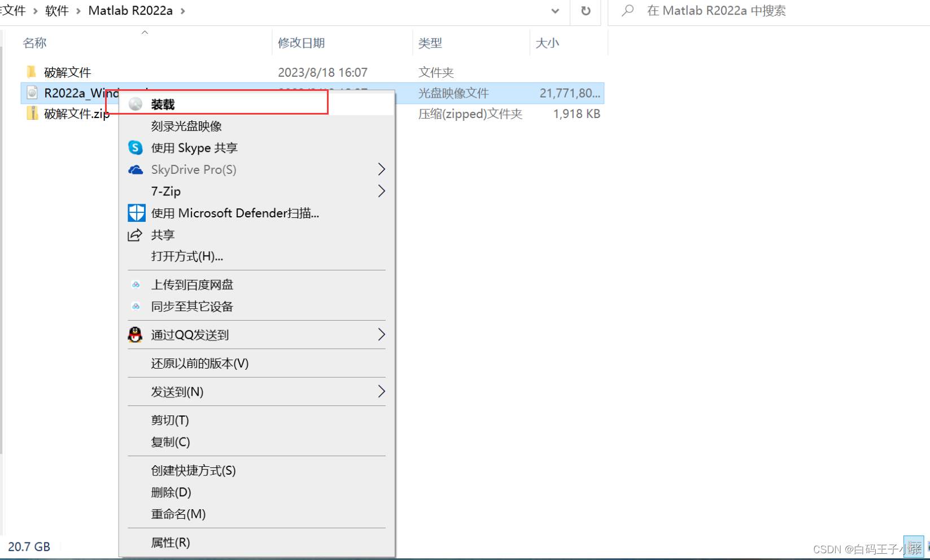Click the SkyDrive Pro cloud icon

click(x=136, y=169)
